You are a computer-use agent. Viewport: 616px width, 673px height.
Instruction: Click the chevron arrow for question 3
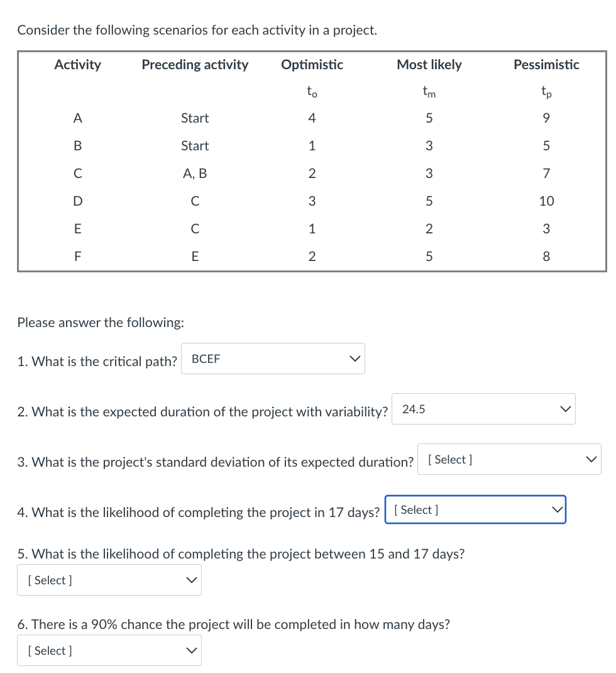tap(590, 459)
